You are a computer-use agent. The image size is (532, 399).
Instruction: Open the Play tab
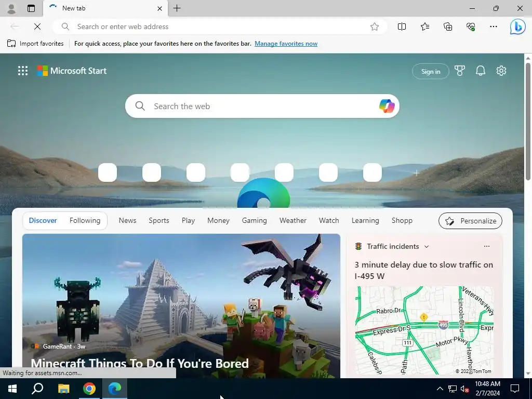pyautogui.click(x=188, y=220)
